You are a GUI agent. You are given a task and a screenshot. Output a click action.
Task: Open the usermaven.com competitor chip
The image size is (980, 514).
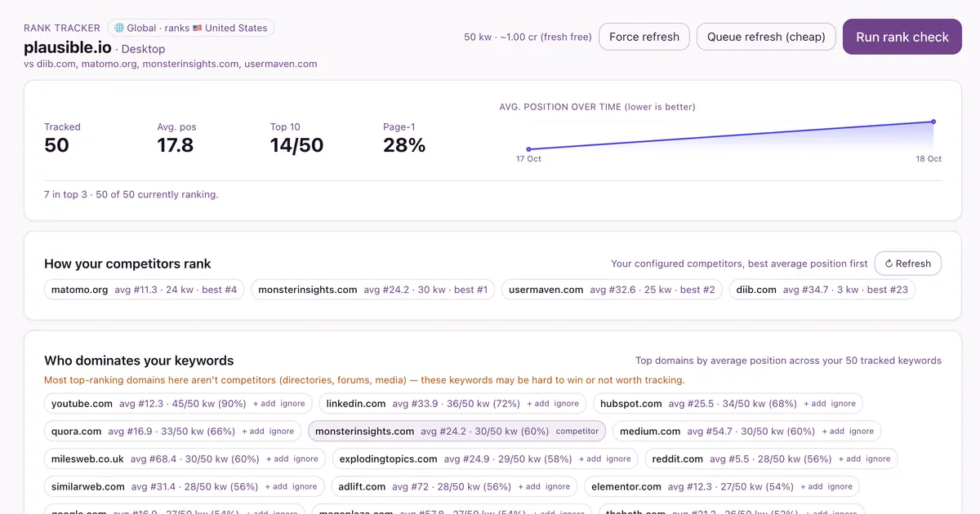612,290
